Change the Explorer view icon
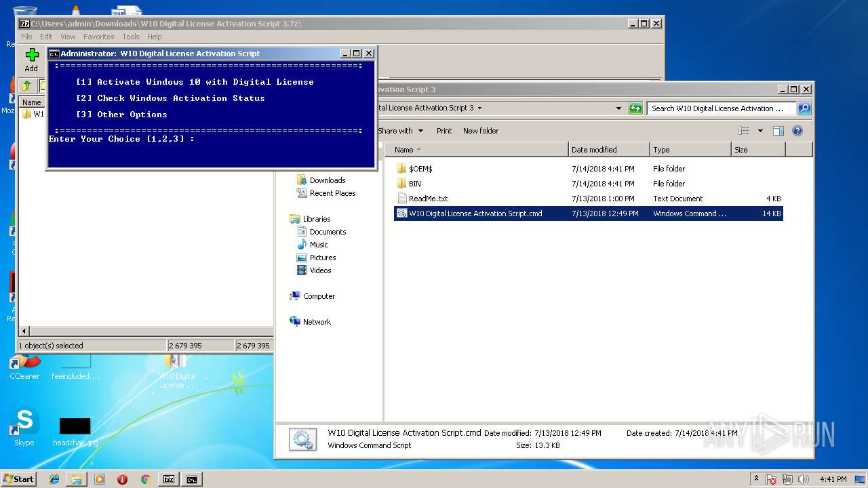Viewport: 868px width, 488px height. tap(744, 131)
